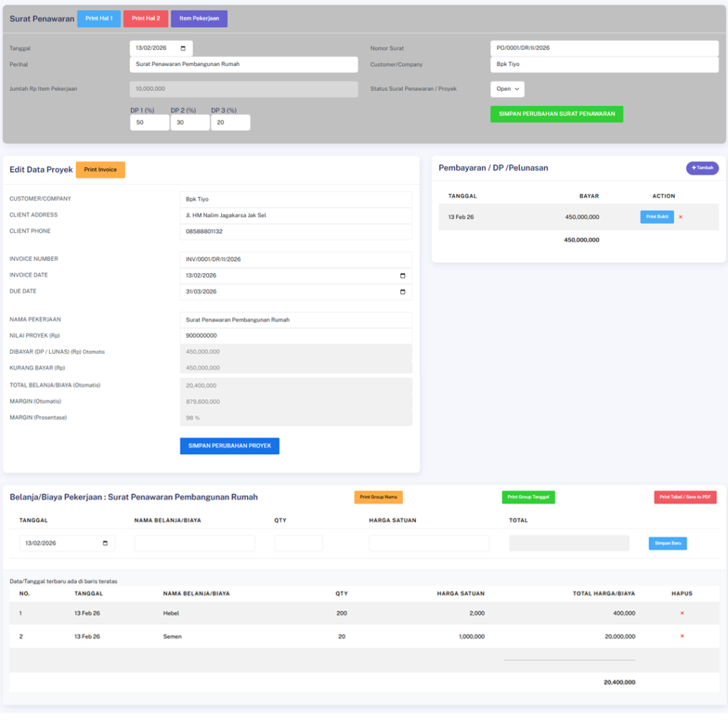
Task: Delete the Semen expense row
Action: [682, 636]
